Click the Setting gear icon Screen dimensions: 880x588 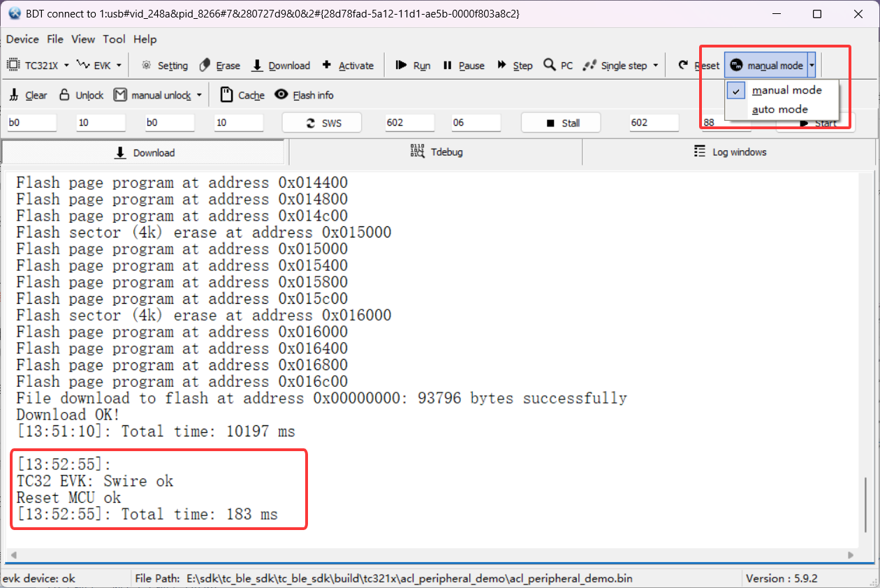pos(146,65)
